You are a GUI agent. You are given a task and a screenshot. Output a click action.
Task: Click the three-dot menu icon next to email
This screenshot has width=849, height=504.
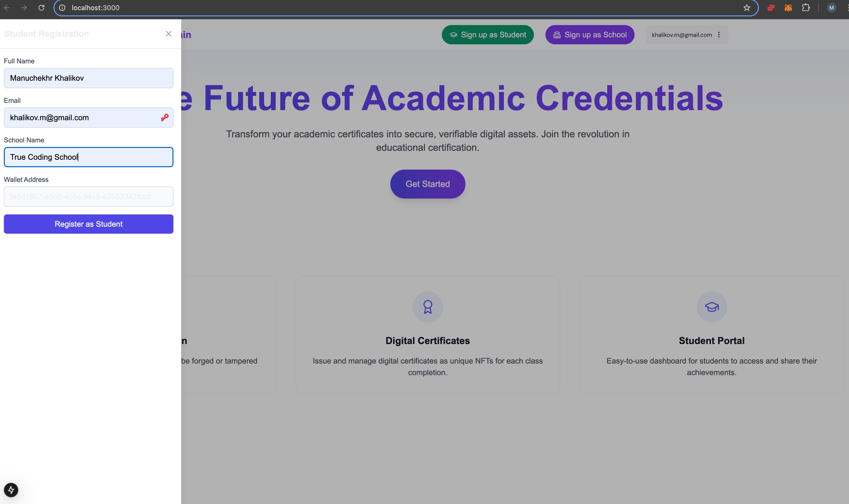click(x=719, y=34)
